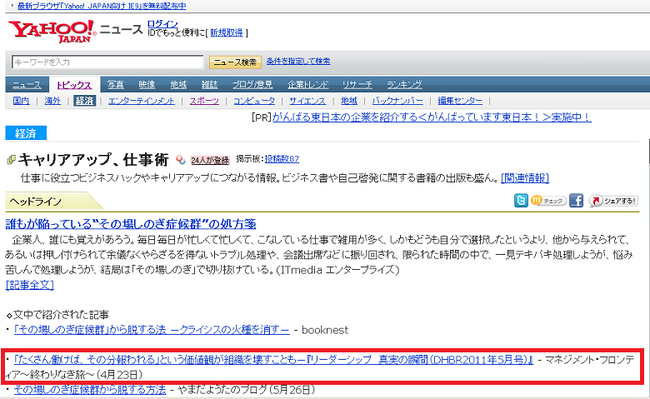The image size is (650, 399).
Task: Share the page on Twitter
Action: tap(521, 201)
